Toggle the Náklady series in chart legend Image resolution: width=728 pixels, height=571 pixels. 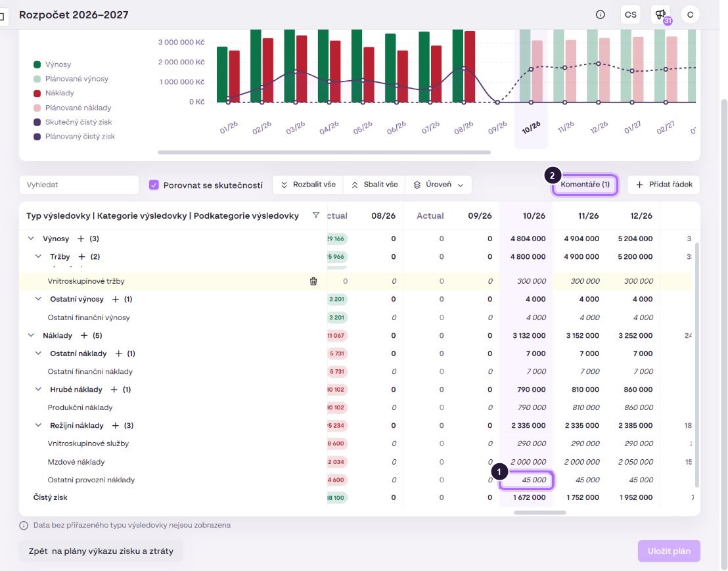(x=53, y=93)
